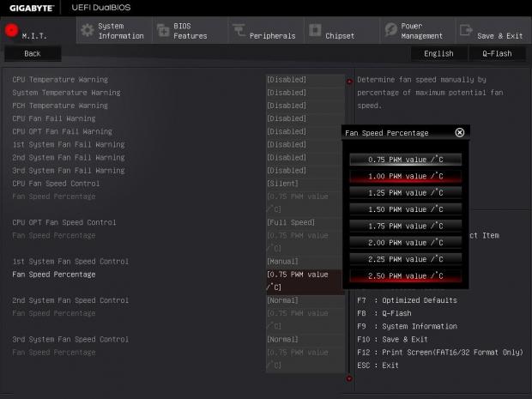Select highlighted Fan Speed Percentage 0.75 value
532x399 pixels.
click(x=305, y=281)
